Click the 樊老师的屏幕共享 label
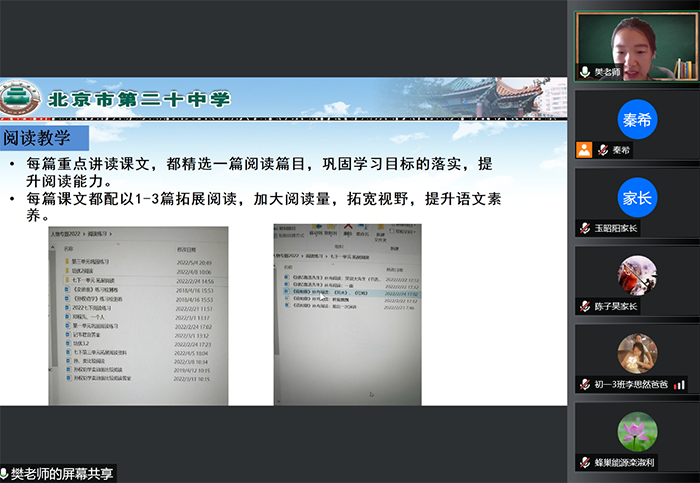The width and height of the screenshot is (700, 483). point(62,473)
